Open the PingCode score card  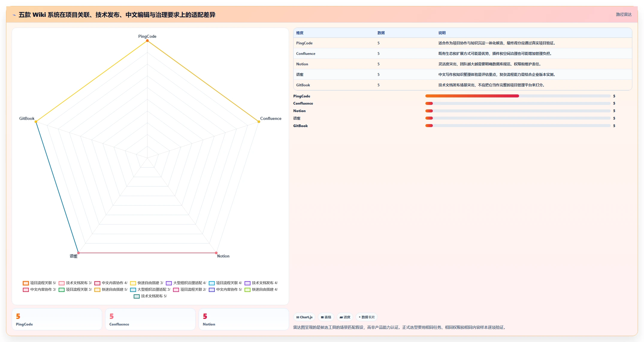57,320
